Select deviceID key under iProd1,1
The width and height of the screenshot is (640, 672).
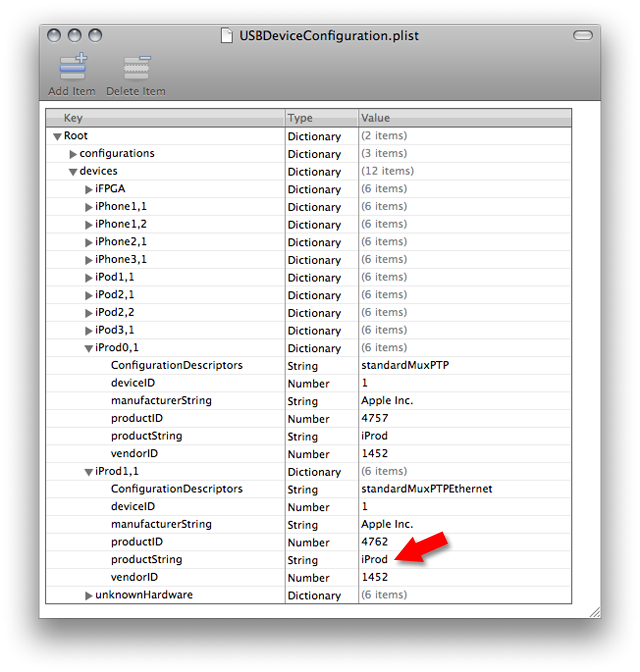(x=133, y=507)
